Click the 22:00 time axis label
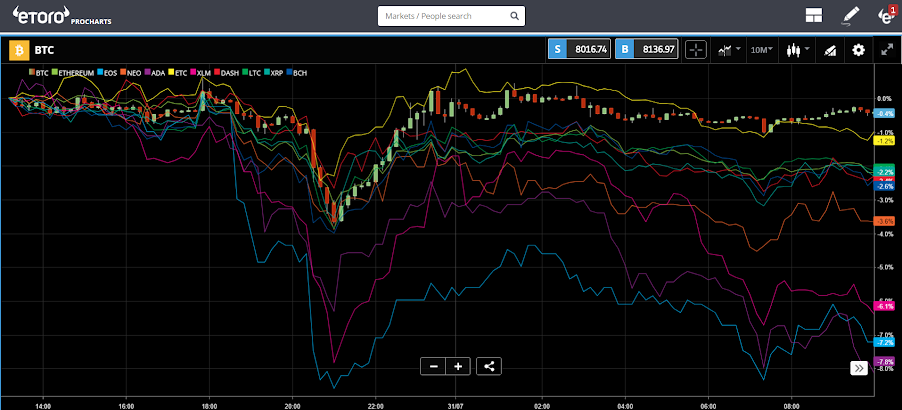The image size is (902, 410). coord(376,405)
